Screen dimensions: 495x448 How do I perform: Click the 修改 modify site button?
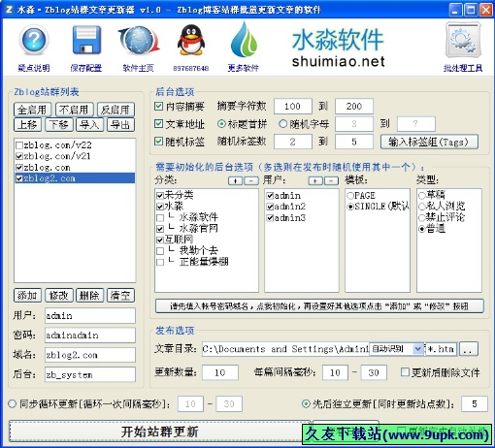click(x=59, y=296)
